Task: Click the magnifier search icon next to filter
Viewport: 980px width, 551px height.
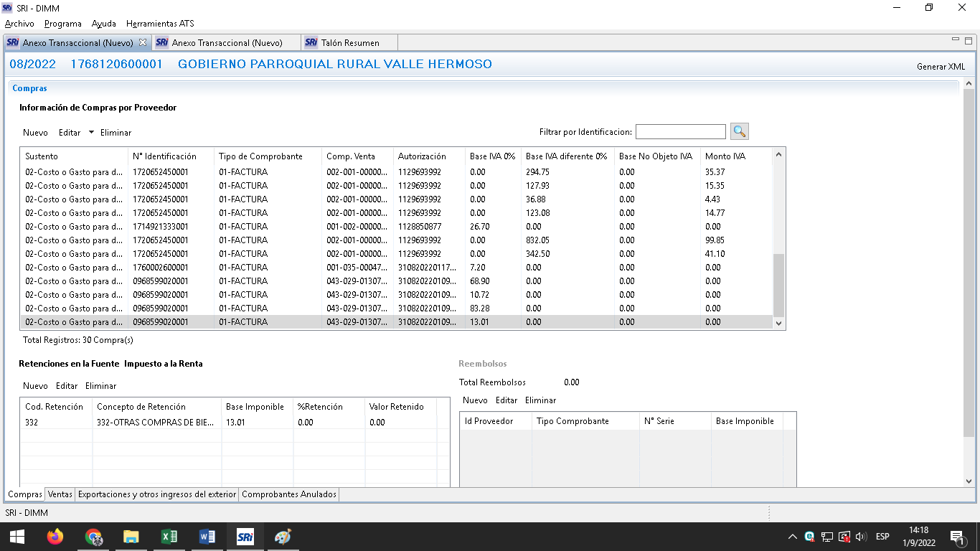Action: [739, 131]
